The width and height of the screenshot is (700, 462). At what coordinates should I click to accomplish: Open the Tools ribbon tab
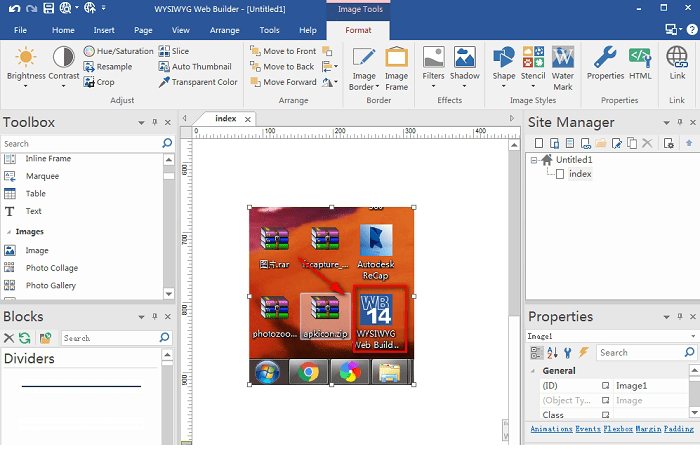click(x=269, y=30)
